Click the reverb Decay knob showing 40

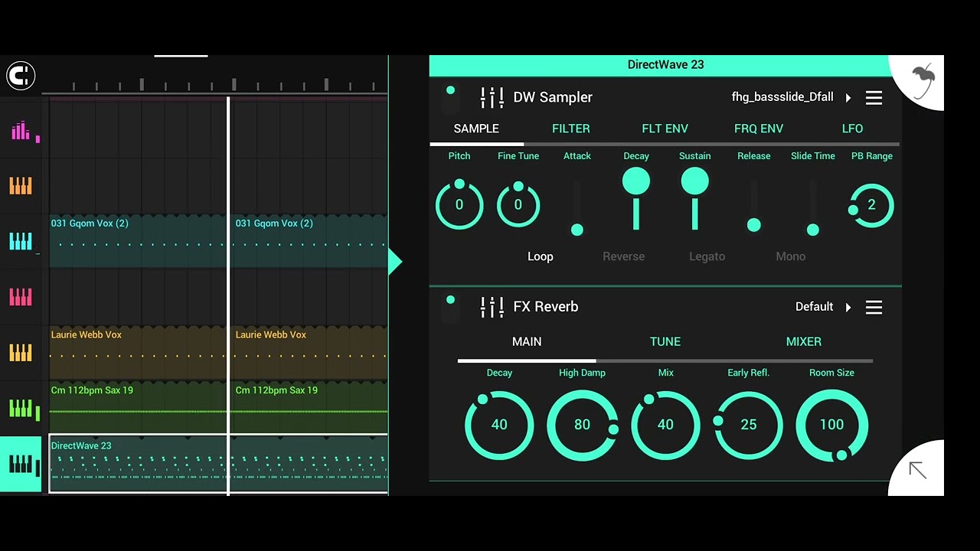tap(499, 425)
